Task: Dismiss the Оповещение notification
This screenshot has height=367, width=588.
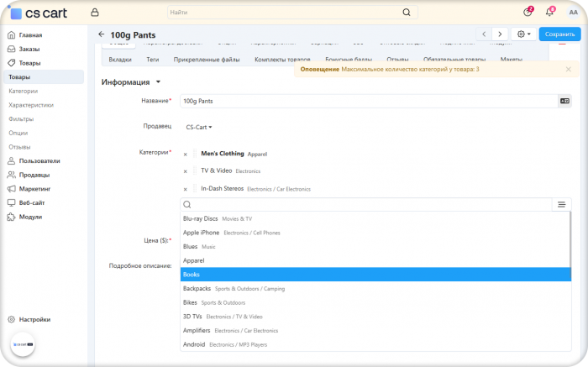Action: point(569,70)
